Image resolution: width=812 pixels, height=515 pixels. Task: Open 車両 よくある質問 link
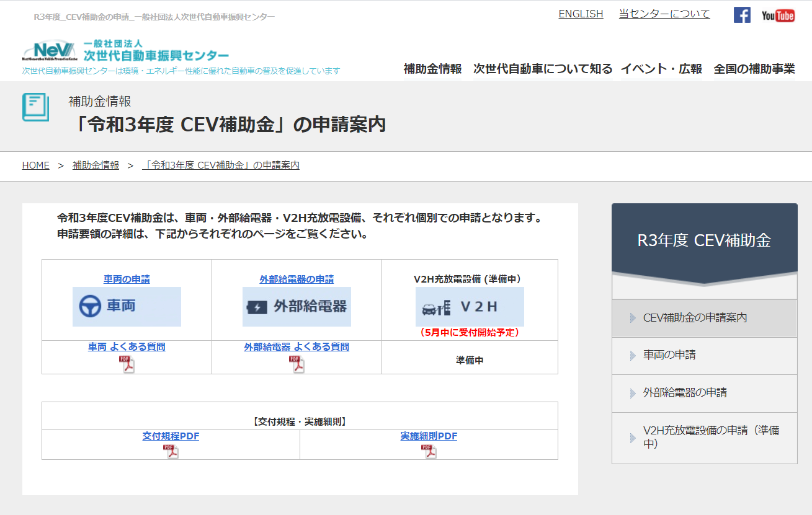click(127, 347)
